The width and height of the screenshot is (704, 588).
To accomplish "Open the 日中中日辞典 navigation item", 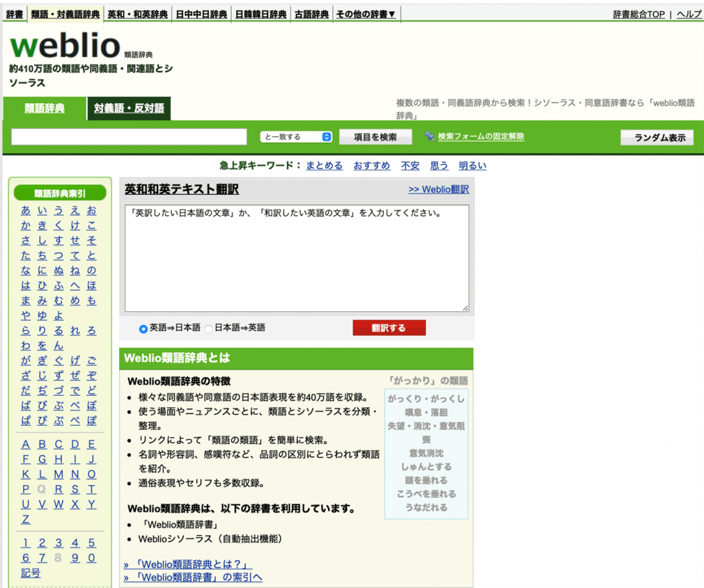I will pos(201,14).
